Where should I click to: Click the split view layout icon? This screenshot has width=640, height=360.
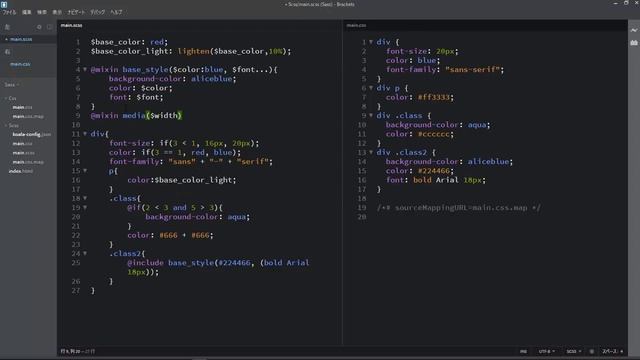pyautogui.click(x=50, y=27)
